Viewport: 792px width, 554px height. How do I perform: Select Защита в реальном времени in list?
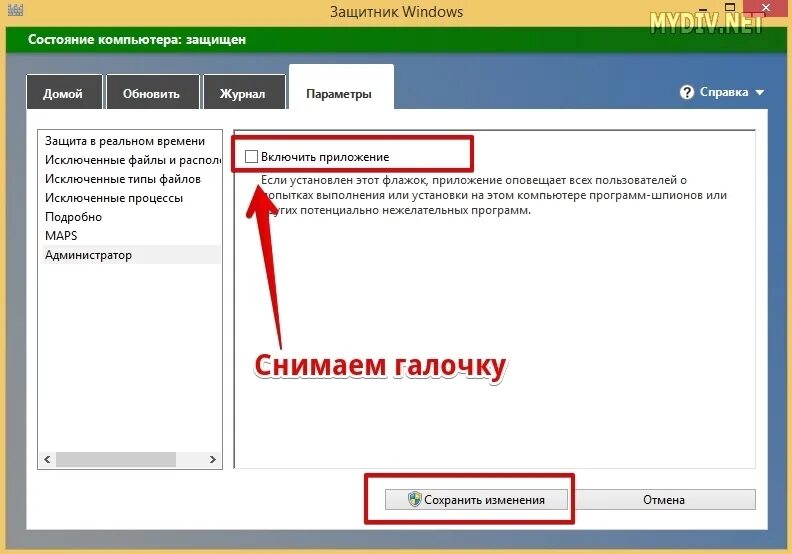pyautogui.click(x=130, y=141)
